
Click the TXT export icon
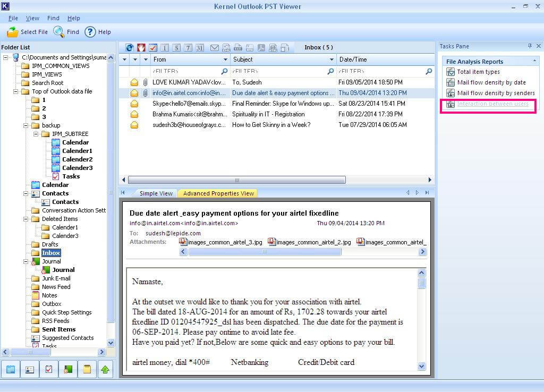238,47
